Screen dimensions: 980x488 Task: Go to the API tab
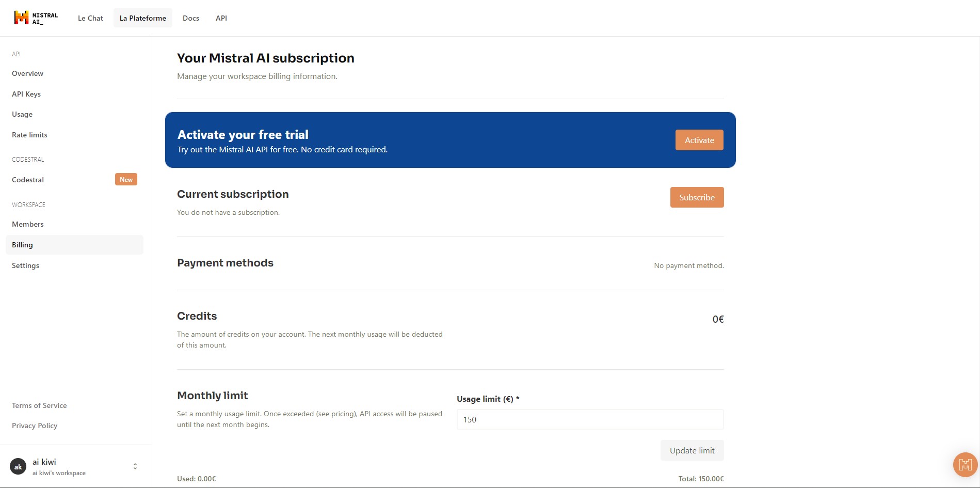(221, 18)
